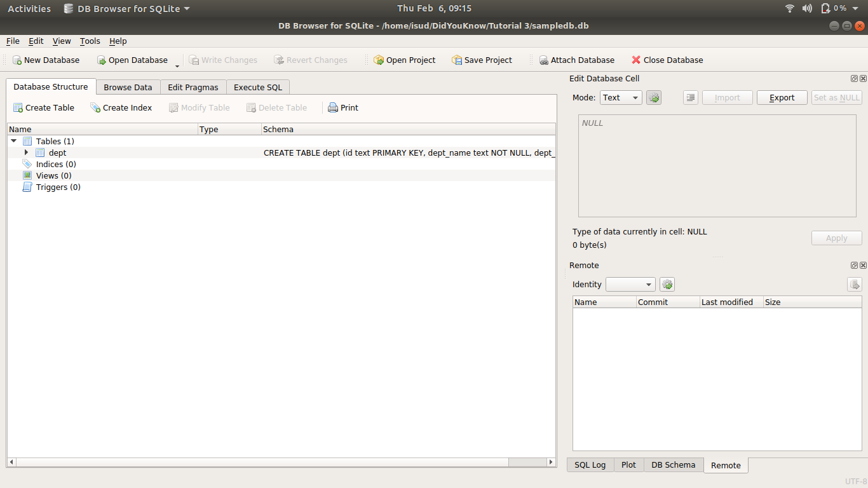Click the Create Index icon

[x=95, y=108]
